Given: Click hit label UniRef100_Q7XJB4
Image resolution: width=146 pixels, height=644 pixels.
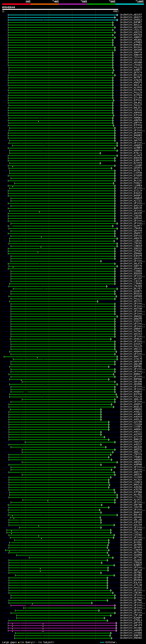Looking at the screenshot, I should (131, 98).
